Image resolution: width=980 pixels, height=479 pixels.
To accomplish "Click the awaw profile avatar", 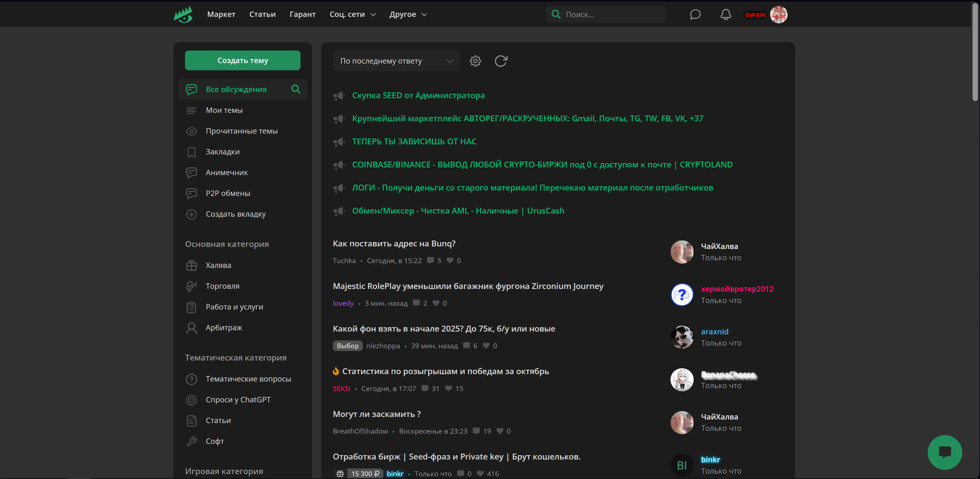I will click(x=778, y=14).
